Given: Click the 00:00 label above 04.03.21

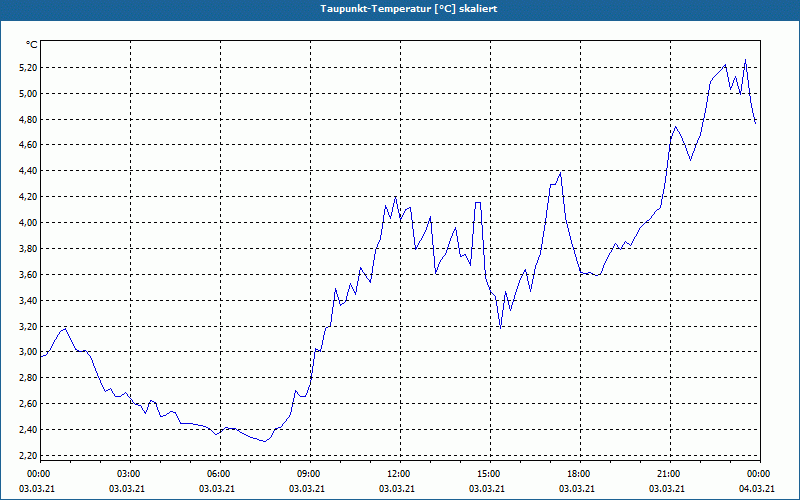Looking at the screenshot, I should coord(760,474).
